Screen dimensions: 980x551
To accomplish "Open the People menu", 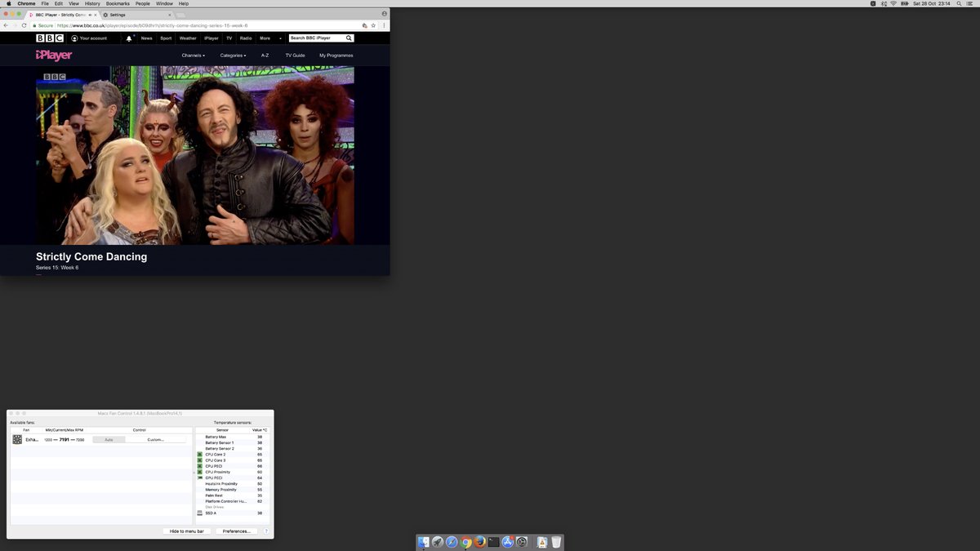I will tap(143, 3).
